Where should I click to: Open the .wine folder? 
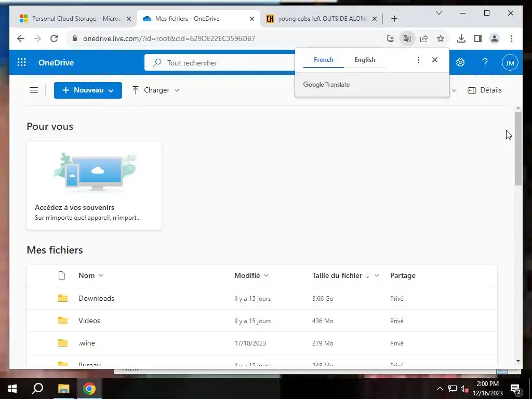tap(87, 343)
